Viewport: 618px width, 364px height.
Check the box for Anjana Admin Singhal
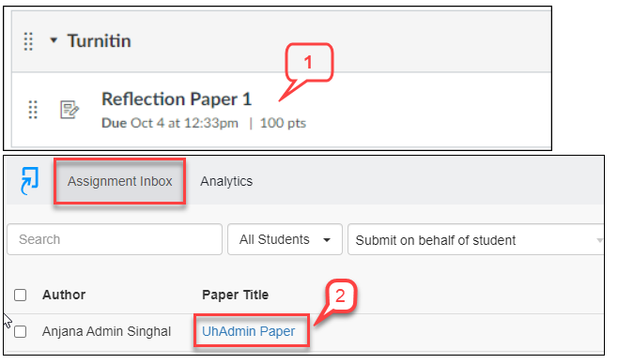pos(20,331)
